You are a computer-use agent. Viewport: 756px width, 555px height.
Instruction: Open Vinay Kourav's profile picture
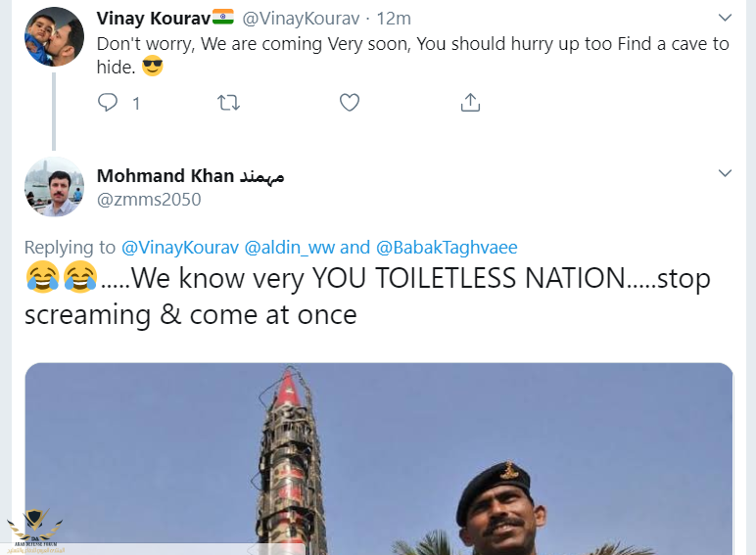point(54,36)
